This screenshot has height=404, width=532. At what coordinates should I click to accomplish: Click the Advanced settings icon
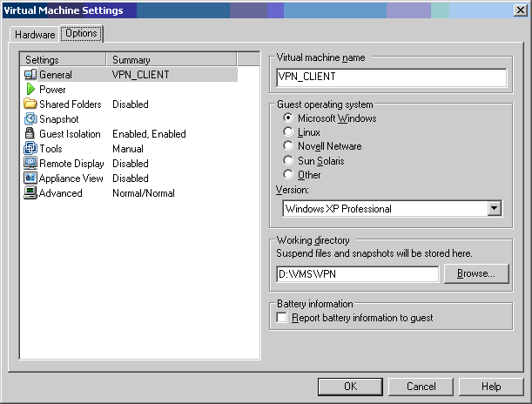click(x=30, y=193)
